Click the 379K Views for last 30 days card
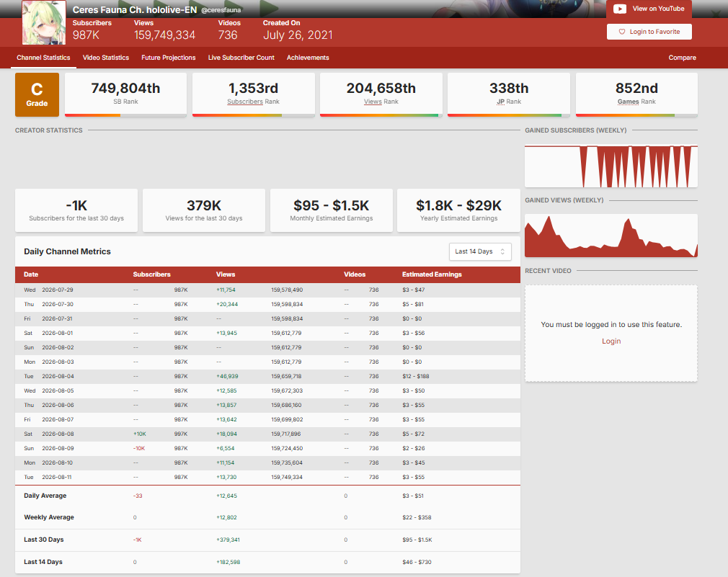The image size is (728, 577). (x=204, y=210)
